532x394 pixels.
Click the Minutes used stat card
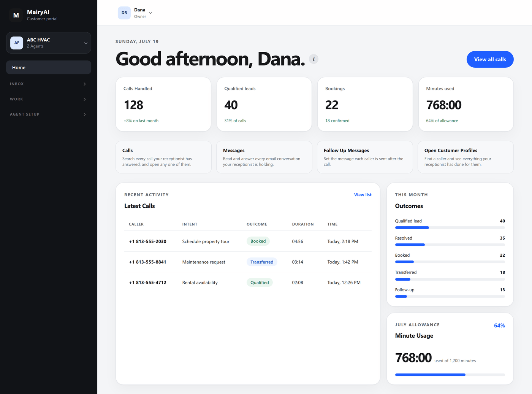coord(466,104)
